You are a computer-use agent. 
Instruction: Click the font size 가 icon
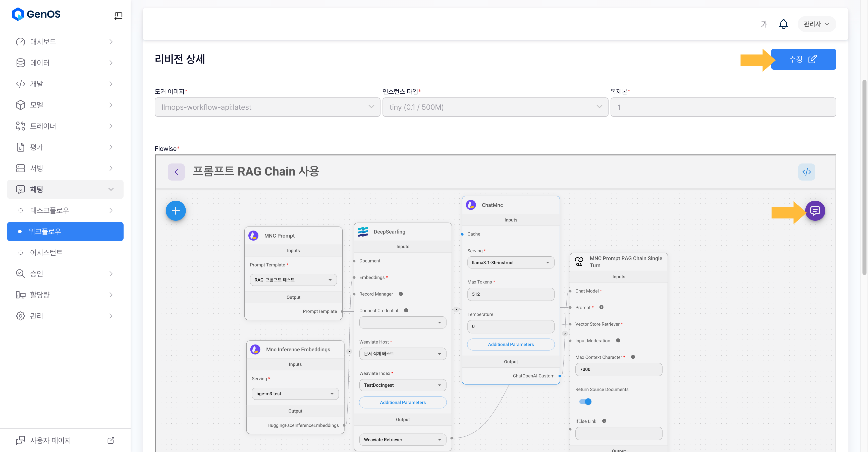coord(764,24)
